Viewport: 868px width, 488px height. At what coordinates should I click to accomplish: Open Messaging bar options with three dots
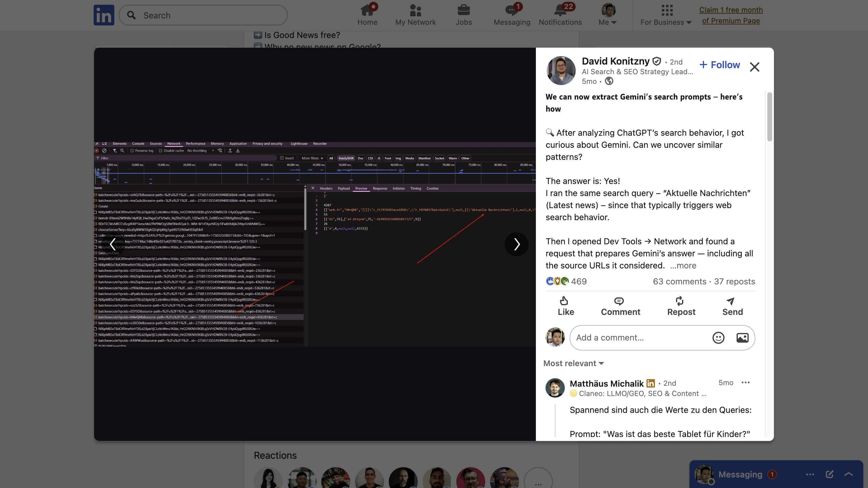810,474
